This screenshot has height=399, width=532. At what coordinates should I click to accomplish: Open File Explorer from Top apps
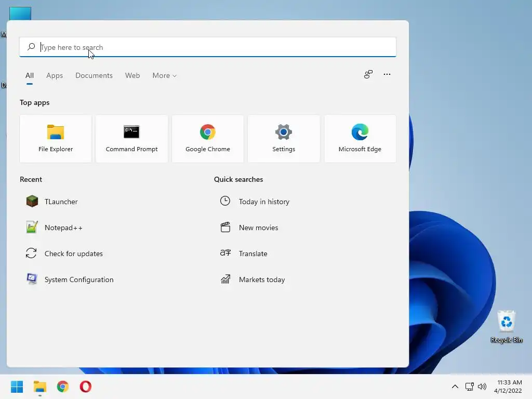[x=56, y=138]
